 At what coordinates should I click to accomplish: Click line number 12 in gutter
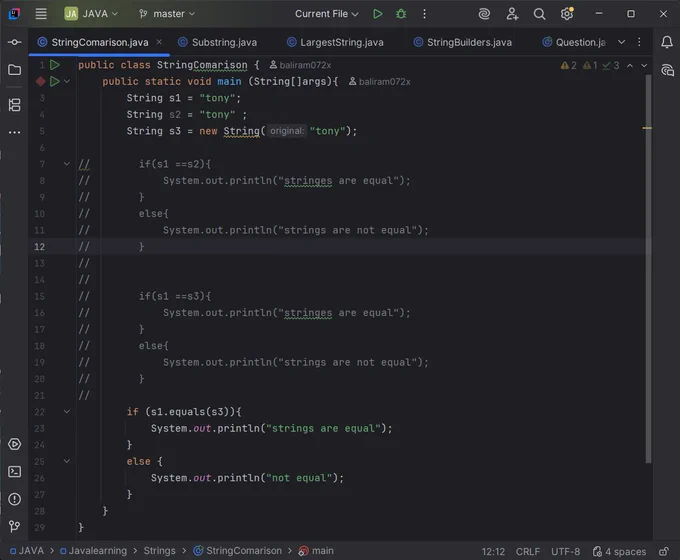(39, 247)
